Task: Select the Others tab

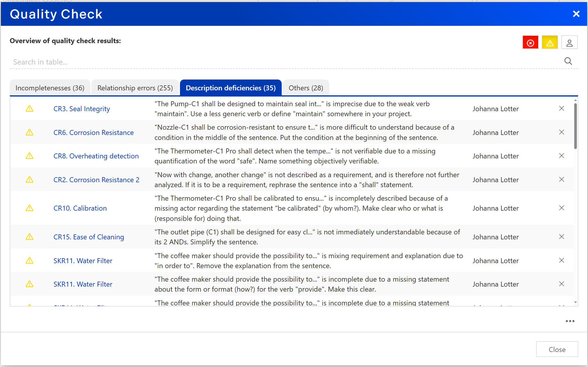Action: point(306,88)
